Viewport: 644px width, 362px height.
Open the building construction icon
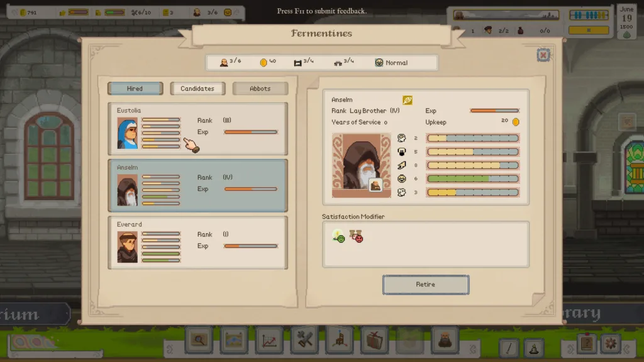pyautogui.click(x=340, y=343)
